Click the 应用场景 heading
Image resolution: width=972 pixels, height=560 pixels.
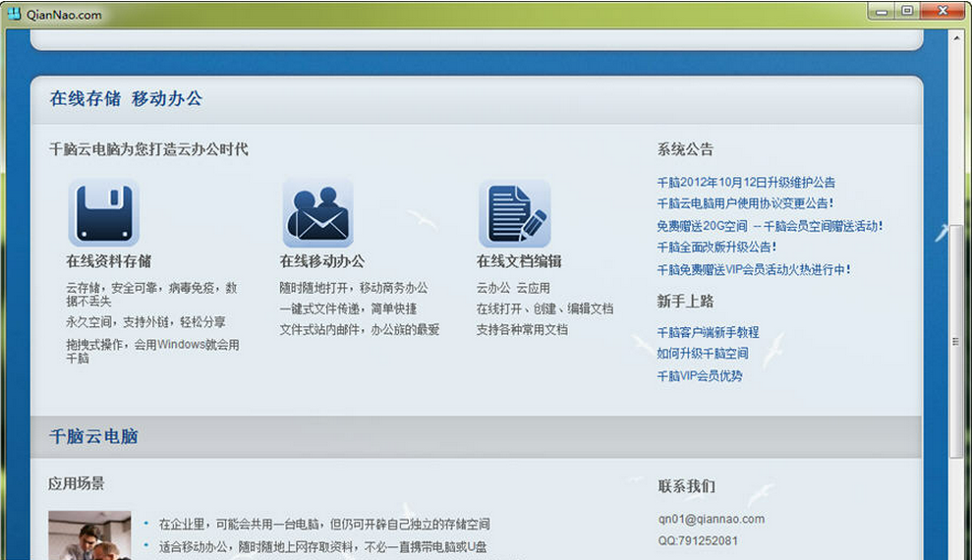click(77, 483)
